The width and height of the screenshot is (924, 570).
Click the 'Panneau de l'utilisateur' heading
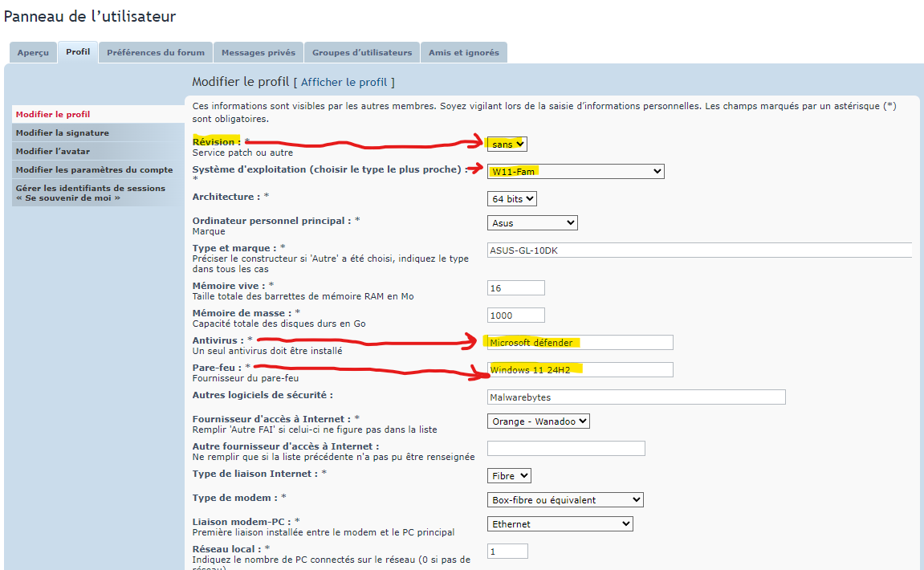click(x=90, y=16)
